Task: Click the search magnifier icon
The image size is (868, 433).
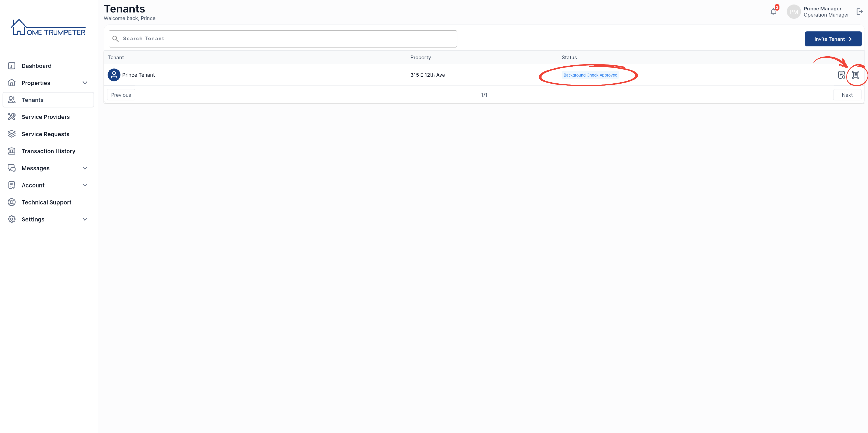Action: tap(115, 39)
